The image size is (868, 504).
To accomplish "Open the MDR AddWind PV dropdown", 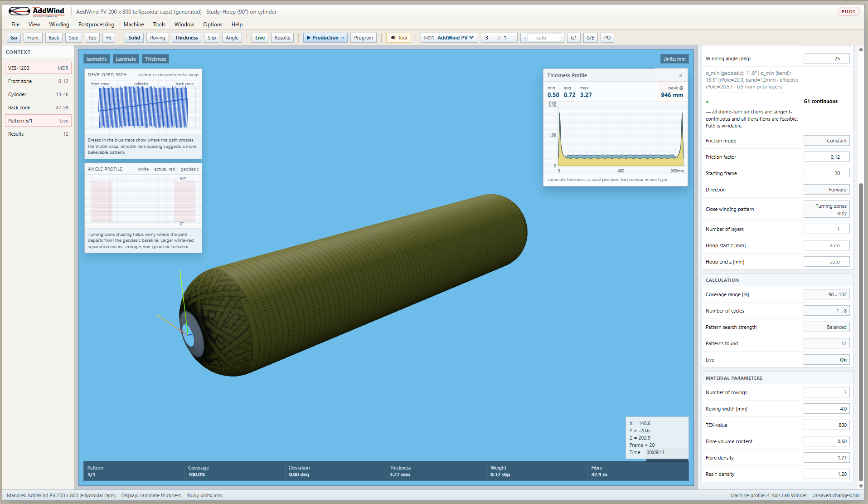I will click(x=449, y=38).
